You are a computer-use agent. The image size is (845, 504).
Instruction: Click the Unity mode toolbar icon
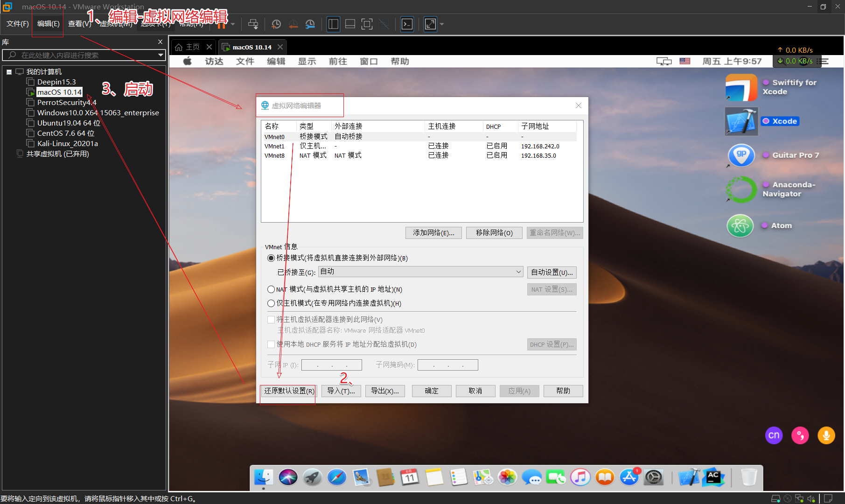(384, 24)
